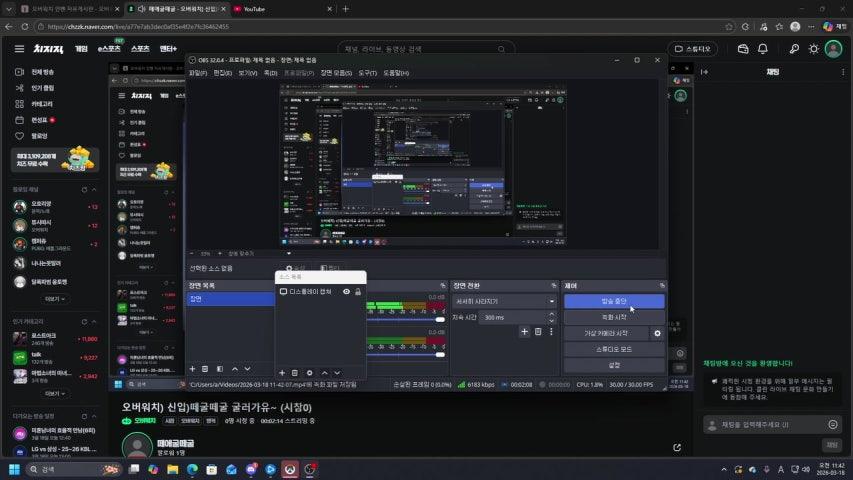Click the remove scene trash icon
Image resolution: width=853 pixels, height=480 pixels.
pos(206,369)
